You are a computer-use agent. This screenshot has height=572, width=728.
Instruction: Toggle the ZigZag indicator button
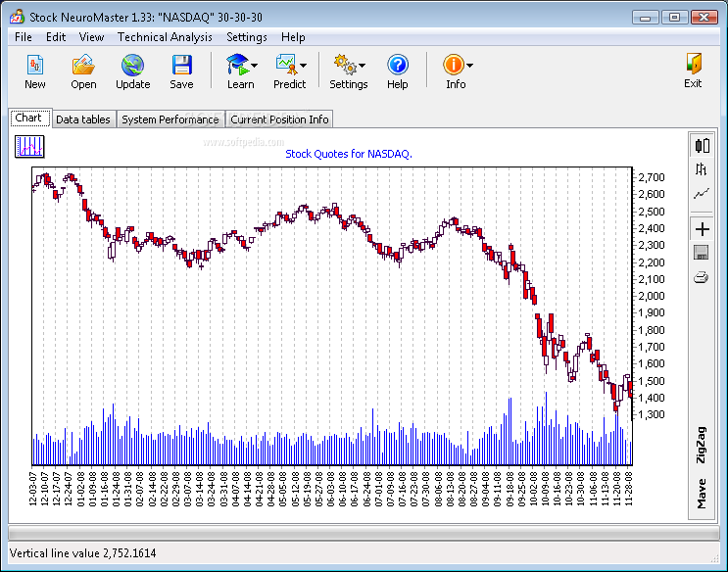click(x=702, y=445)
